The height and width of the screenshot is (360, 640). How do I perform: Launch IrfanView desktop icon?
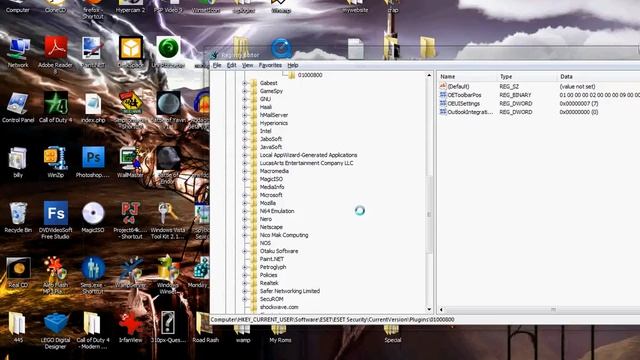coord(130,323)
